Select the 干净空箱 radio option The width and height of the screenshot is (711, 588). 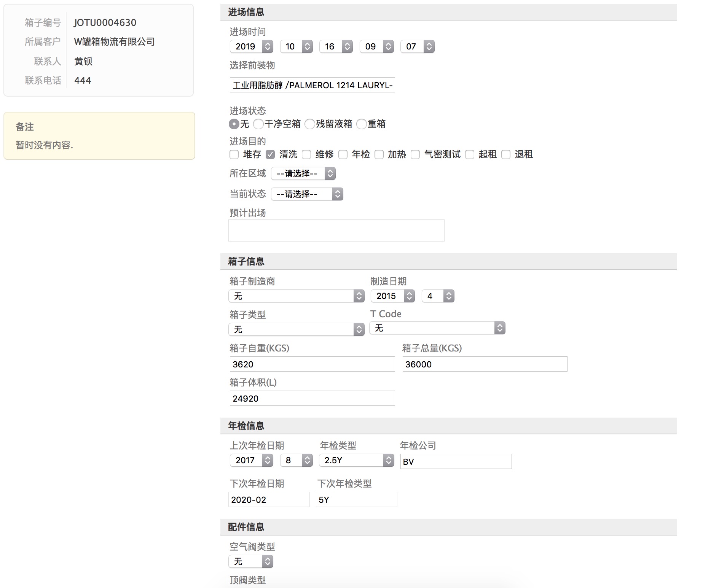click(x=259, y=124)
